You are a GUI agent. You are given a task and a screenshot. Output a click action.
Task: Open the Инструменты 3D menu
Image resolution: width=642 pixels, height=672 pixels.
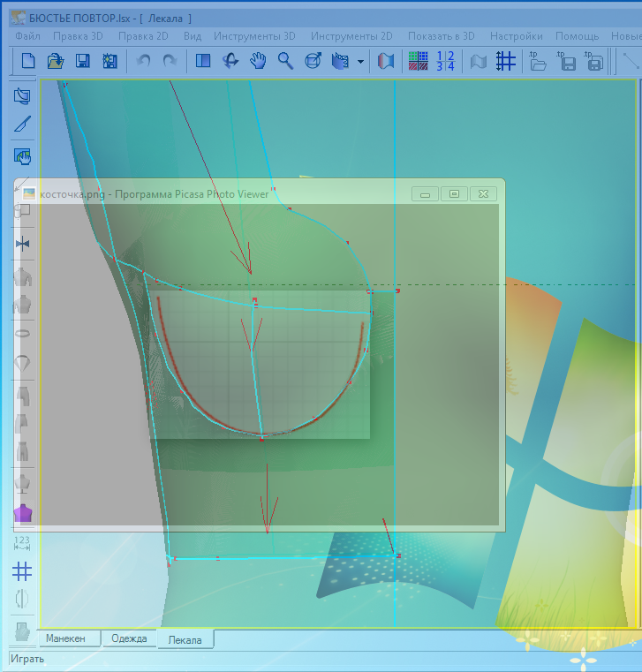point(254,36)
